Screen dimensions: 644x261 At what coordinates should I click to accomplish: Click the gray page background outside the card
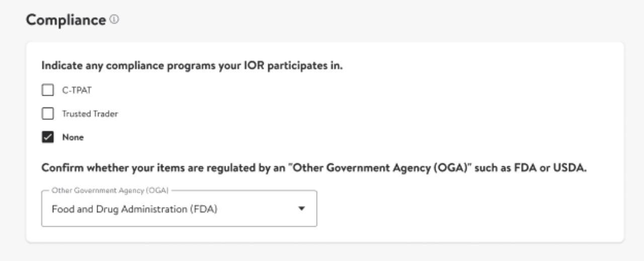tap(352, 20)
